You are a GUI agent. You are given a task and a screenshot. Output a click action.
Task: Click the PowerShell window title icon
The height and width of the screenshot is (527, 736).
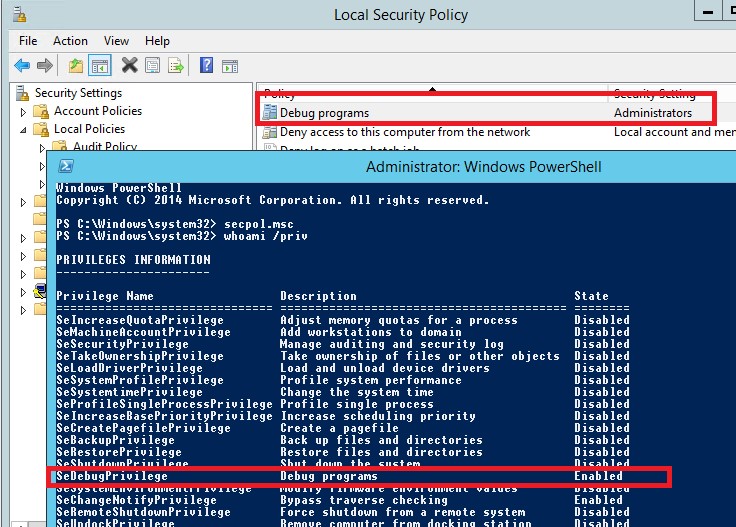click(x=65, y=166)
